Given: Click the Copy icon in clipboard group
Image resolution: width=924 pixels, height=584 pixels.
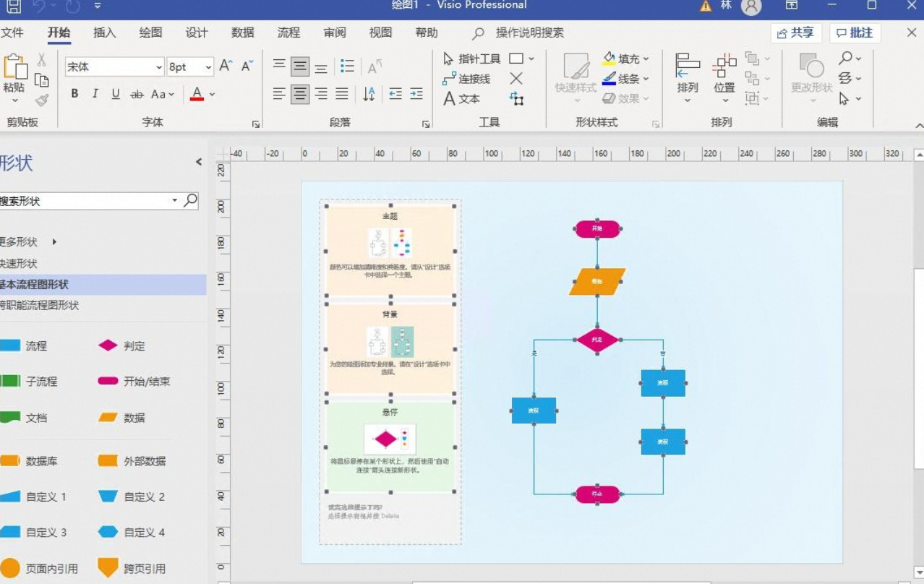Looking at the screenshot, I should tap(42, 80).
